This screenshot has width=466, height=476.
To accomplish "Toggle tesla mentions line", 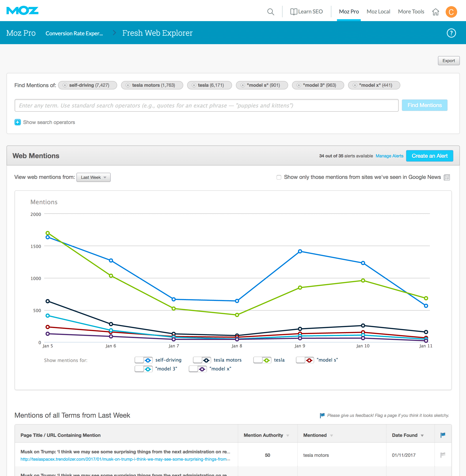I will (x=262, y=360).
